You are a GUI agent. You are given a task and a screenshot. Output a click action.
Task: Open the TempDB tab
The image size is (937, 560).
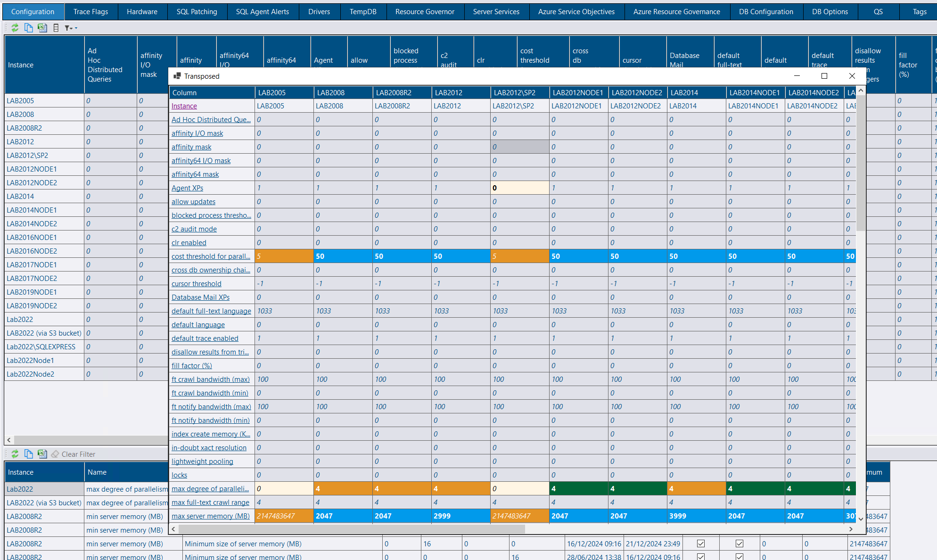pos(363,12)
